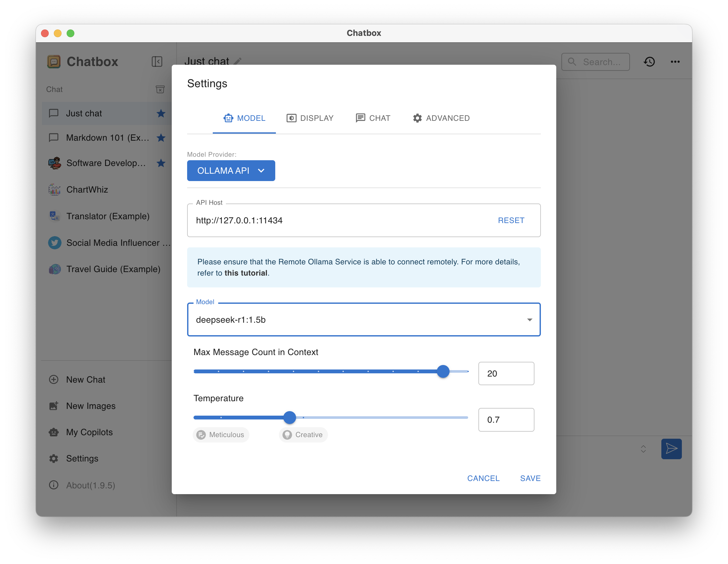Click the send message arrow icon
This screenshot has width=728, height=564.
pos(671,449)
